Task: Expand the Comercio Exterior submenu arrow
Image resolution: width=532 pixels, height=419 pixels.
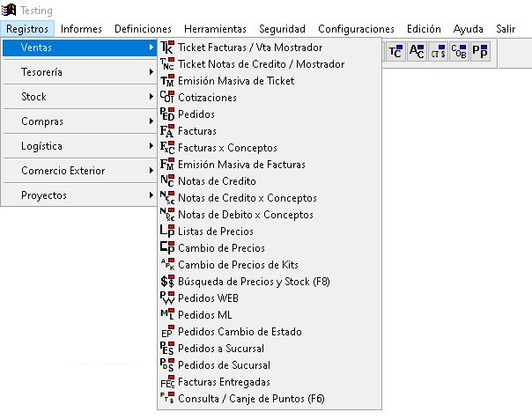Action: point(151,171)
